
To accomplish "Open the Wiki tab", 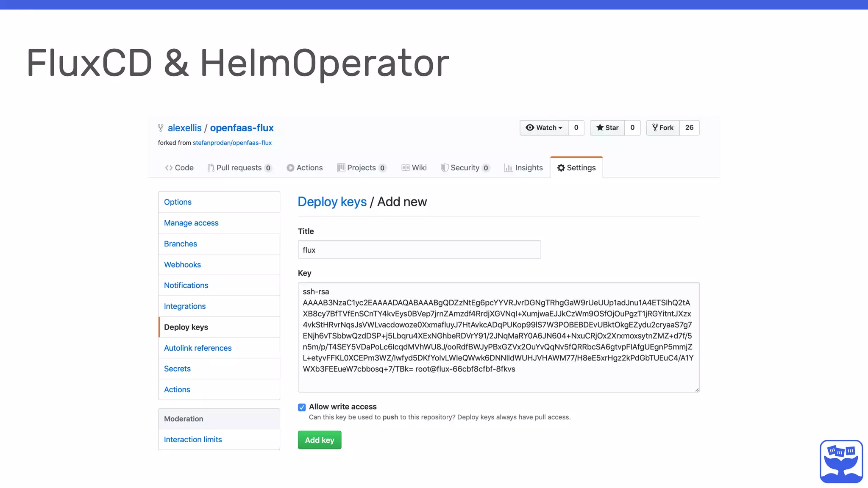I will pyautogui.click(x=414, y=168).
